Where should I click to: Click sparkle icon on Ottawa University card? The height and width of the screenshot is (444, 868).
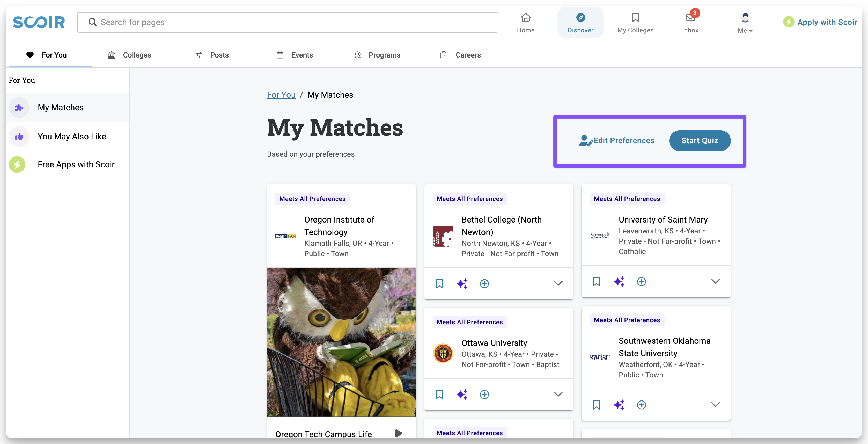[x=462, y=395]
